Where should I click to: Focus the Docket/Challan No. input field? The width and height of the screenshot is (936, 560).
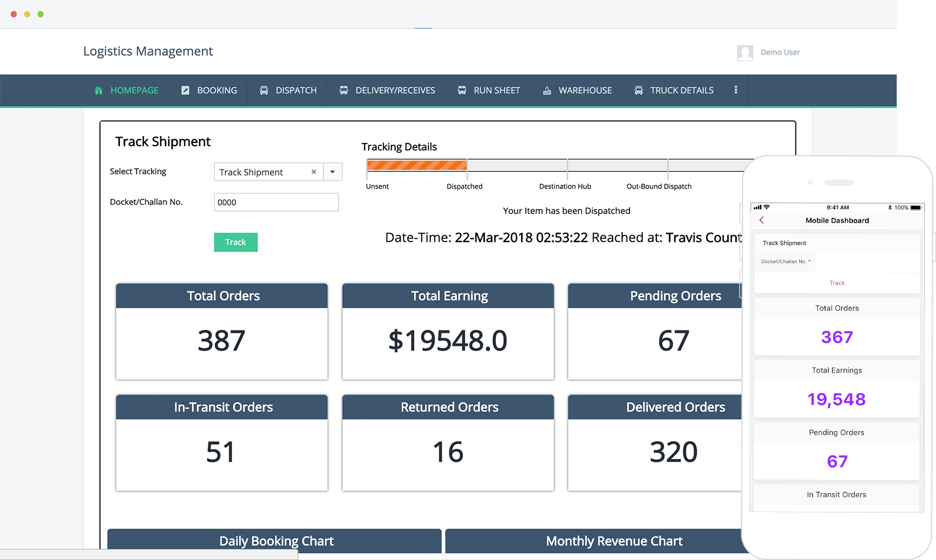coord(276,202)
